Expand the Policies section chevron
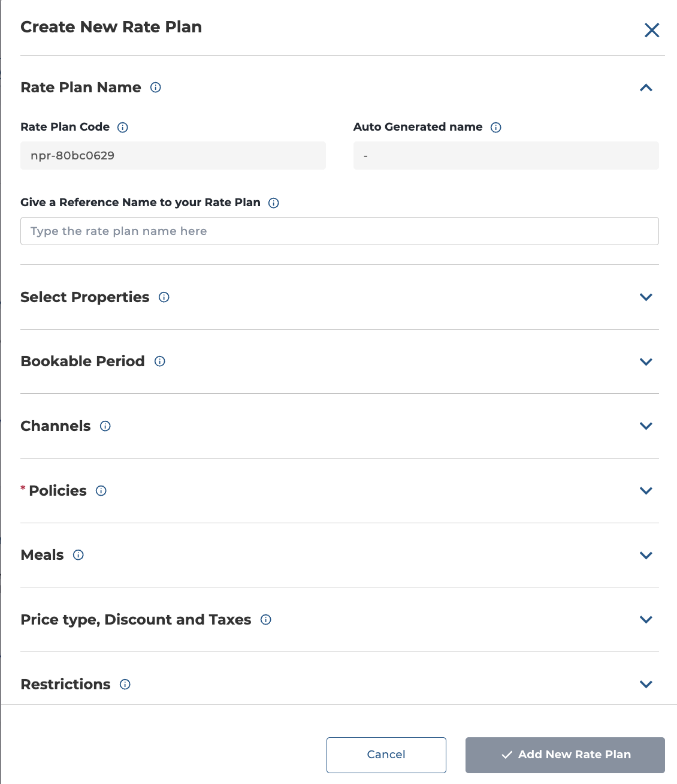This screenshot has width=677, height=784. [x=646, y=491]
